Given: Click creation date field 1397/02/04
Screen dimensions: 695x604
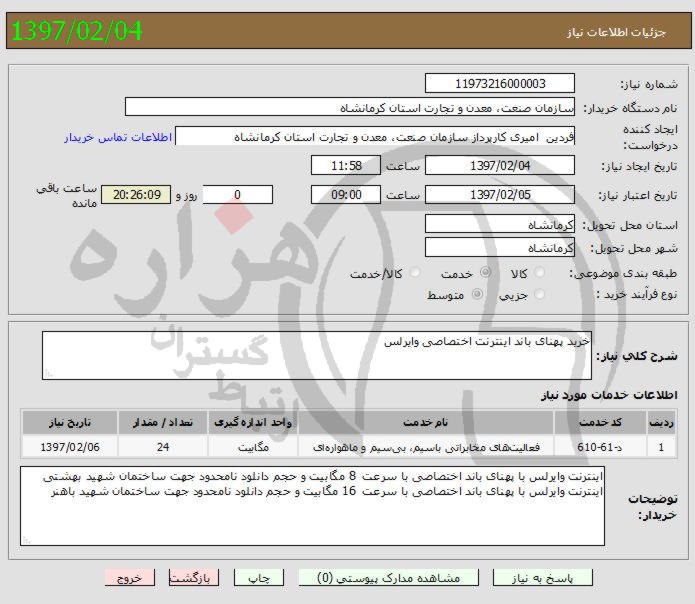Looking at the screenshot, I should pos(500,165).
